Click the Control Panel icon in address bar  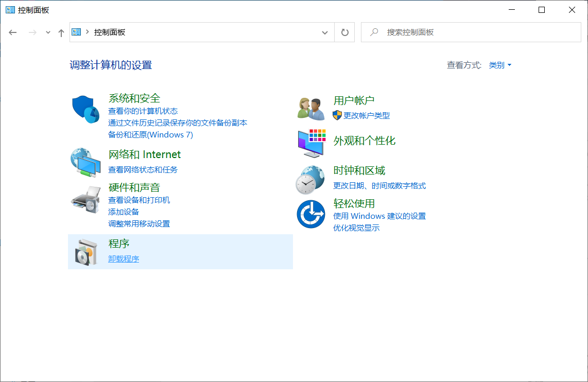77,32
